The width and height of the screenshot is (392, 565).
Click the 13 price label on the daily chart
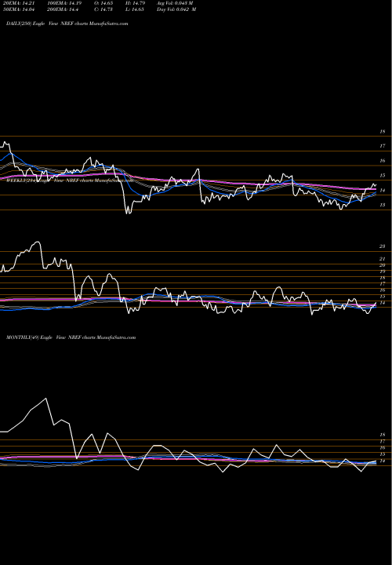click(x=383, y=205)
